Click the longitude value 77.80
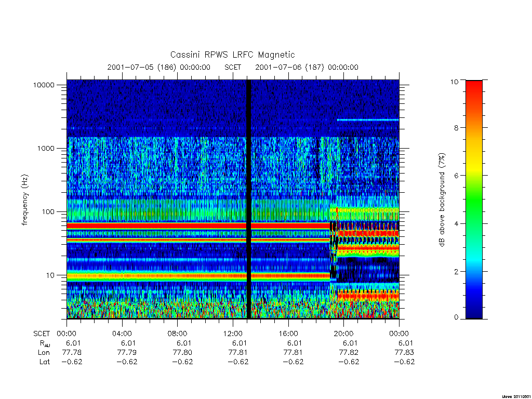532x399 pixels. click(x=182, y=353)
